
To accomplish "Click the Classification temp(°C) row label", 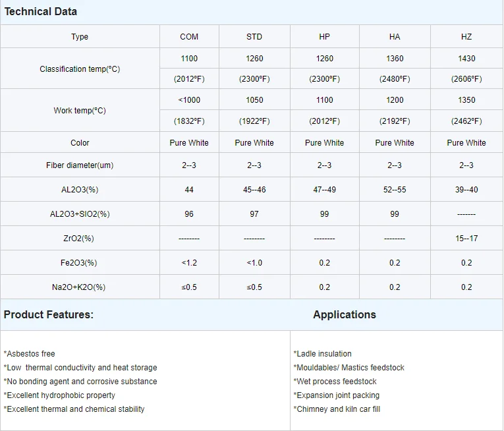I will pos(80,69).
